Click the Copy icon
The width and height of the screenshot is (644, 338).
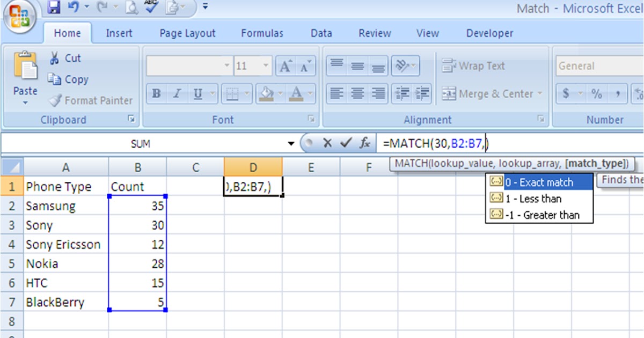tap(56, 79)
